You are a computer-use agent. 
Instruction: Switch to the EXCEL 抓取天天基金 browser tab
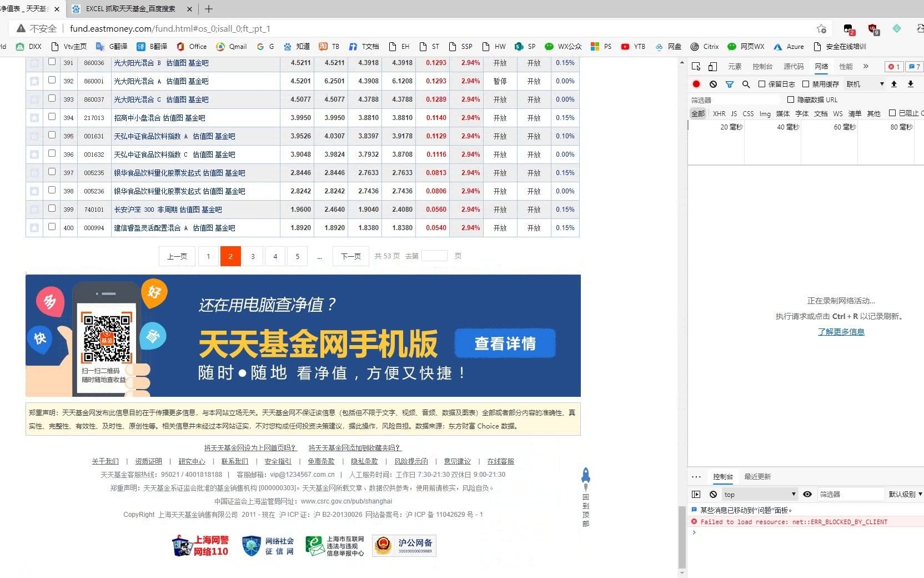coord(130,9)
